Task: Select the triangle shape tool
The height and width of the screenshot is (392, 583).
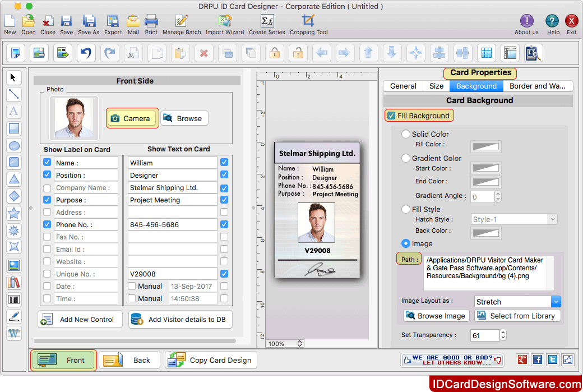Action: tap(14, 179)
